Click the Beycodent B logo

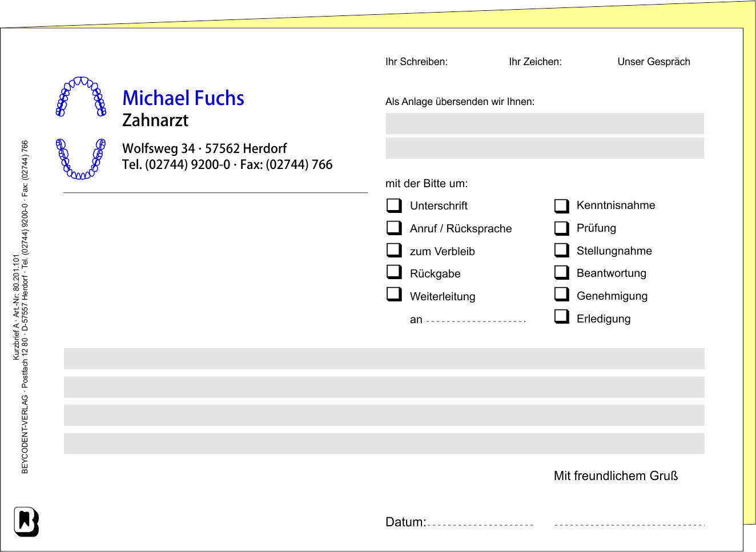tap(26, 521)
